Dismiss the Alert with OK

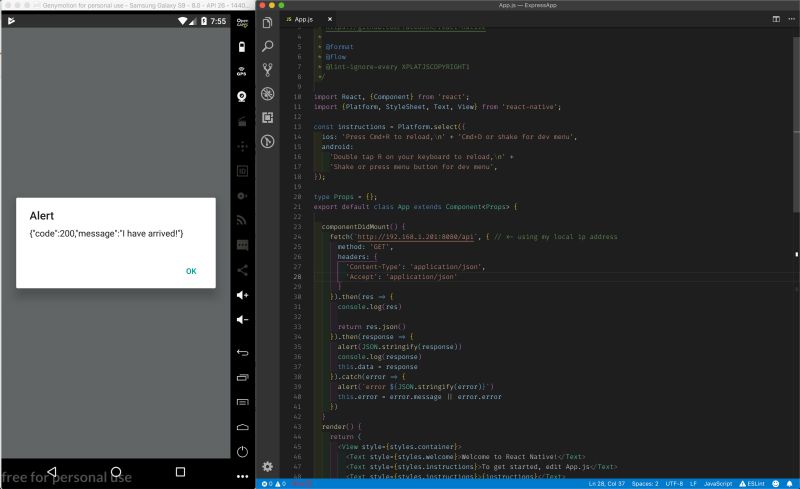[x=191, y=271]
